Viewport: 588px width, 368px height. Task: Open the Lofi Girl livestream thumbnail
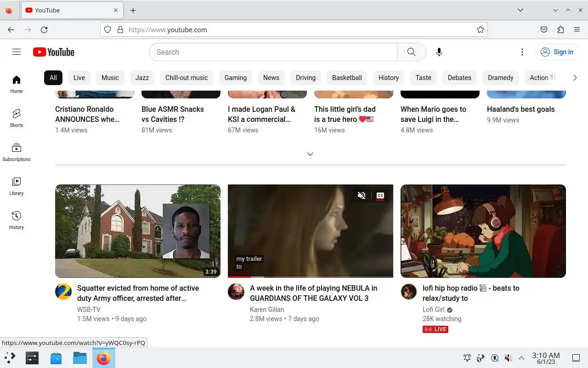click(x=483, y=231)
